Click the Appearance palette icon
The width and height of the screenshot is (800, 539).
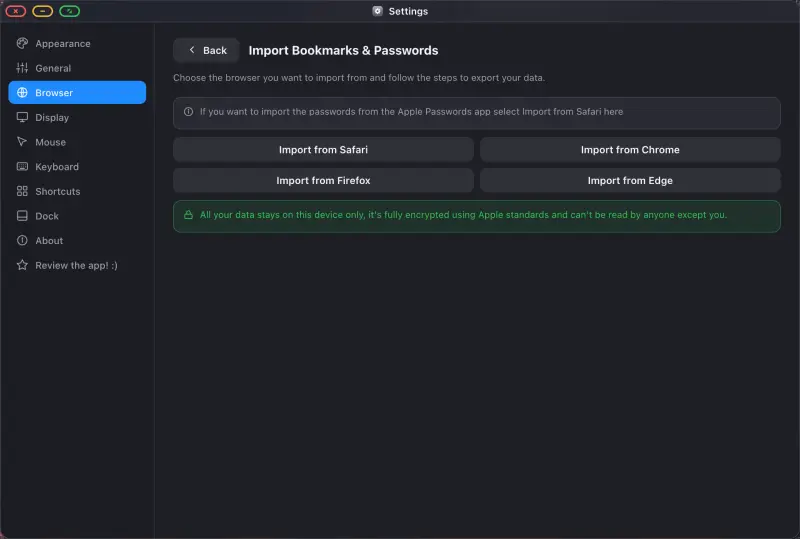click(x=22, y=43)
